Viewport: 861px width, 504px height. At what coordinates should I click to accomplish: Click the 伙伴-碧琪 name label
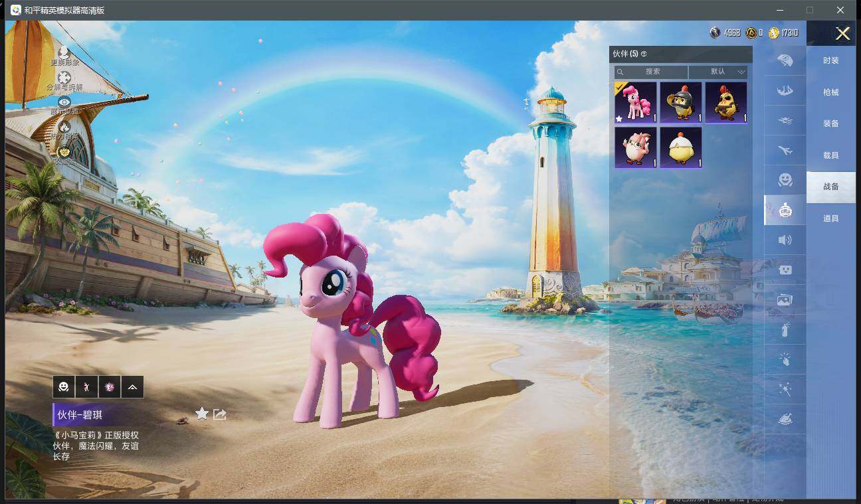(x=80, y=415)
